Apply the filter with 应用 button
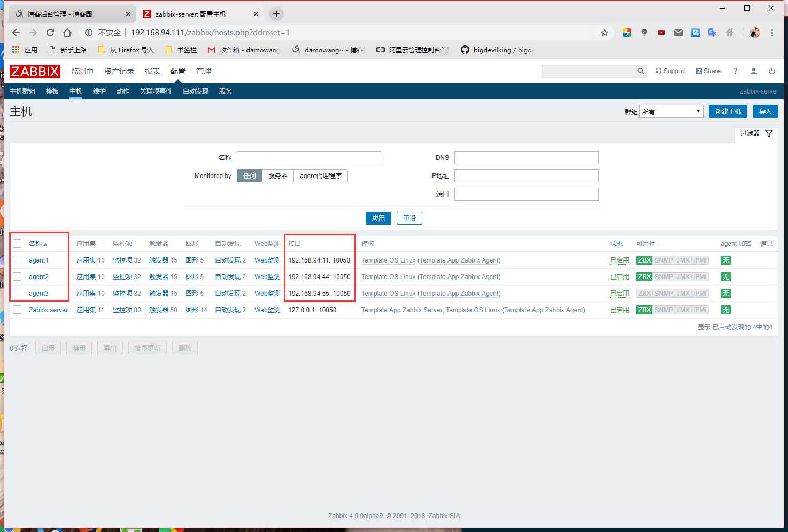 click(x=378, y=218)
